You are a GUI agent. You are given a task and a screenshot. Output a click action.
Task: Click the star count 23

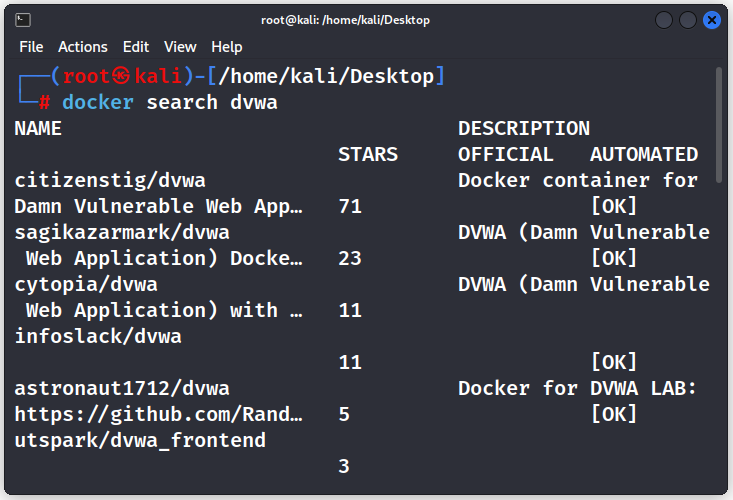pos(350,258)
